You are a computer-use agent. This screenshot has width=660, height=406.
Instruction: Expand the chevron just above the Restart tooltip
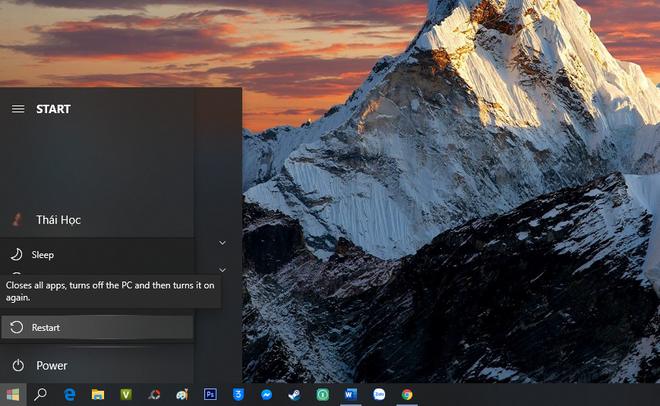(223, 270)
